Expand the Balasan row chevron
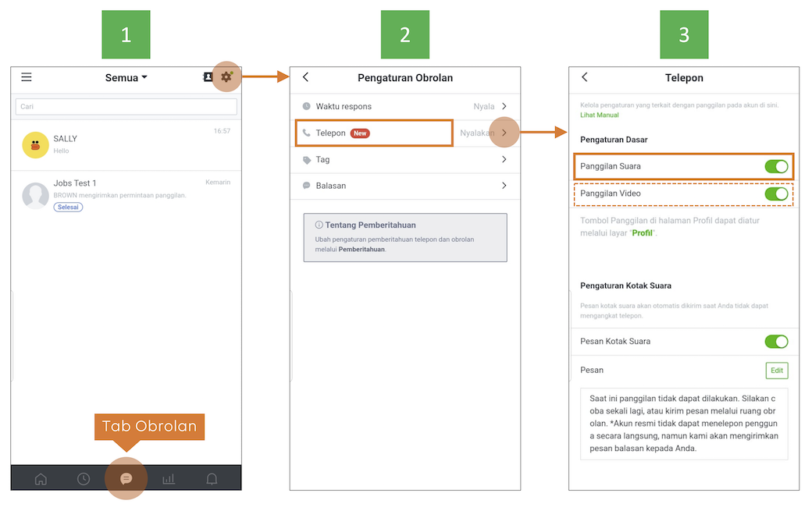Screen dimensions: 812x511 pyautogui.click(x=504, y=185)
